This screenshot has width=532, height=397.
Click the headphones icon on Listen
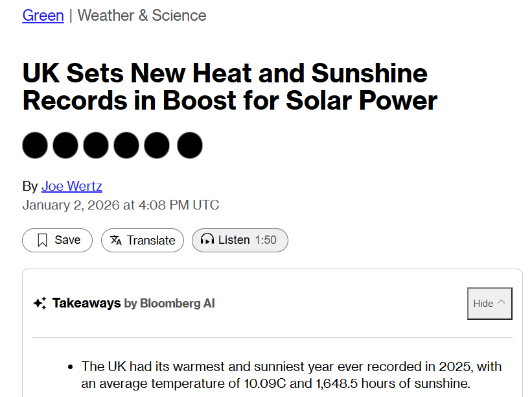click(x=207, y=240)
